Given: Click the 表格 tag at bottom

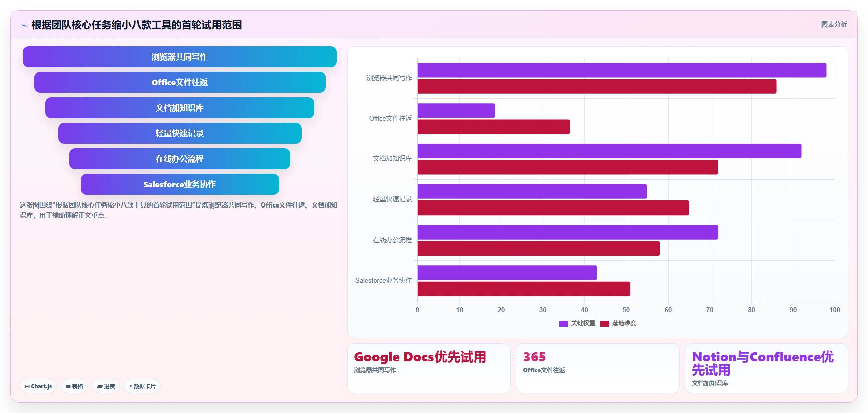Looking at the screenshot, I should tap(74, 386).
